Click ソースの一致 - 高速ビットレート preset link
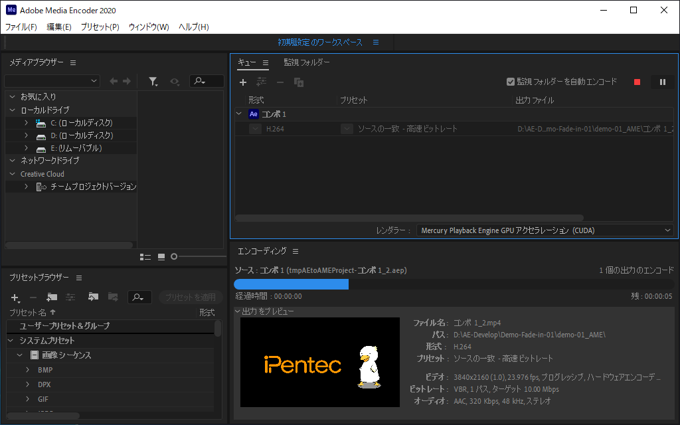 click(x=407, y=129)
